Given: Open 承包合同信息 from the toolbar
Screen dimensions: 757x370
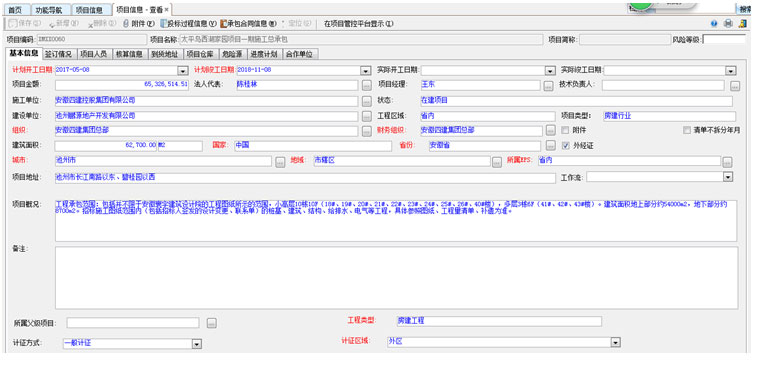Looking at the screenshot, I should click(x=248, y=23).
